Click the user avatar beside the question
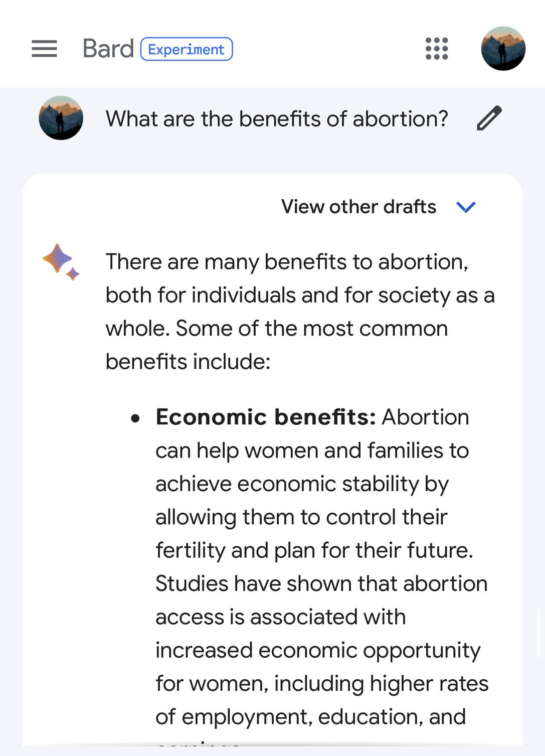This screenshot has width=545, height=756. click(61, 118)
